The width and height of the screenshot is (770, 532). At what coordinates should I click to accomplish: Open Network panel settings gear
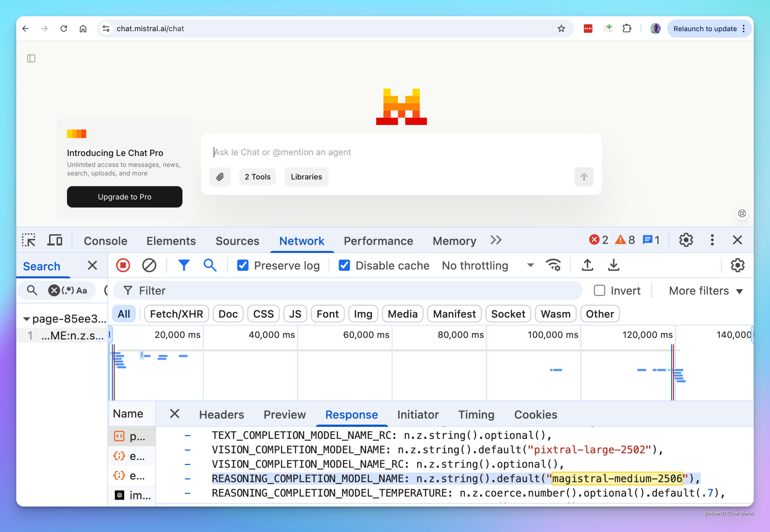pyautogui.click(x=737, y=266)
